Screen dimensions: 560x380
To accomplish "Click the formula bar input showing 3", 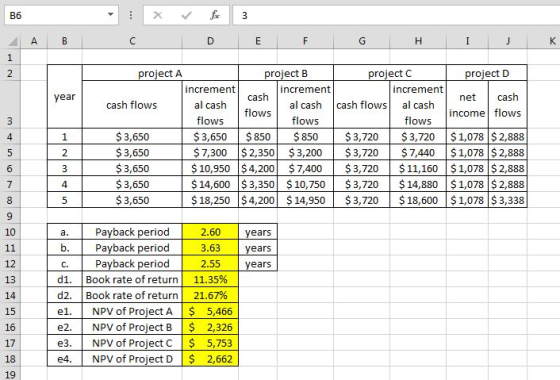I will click(x=396, y=15).
